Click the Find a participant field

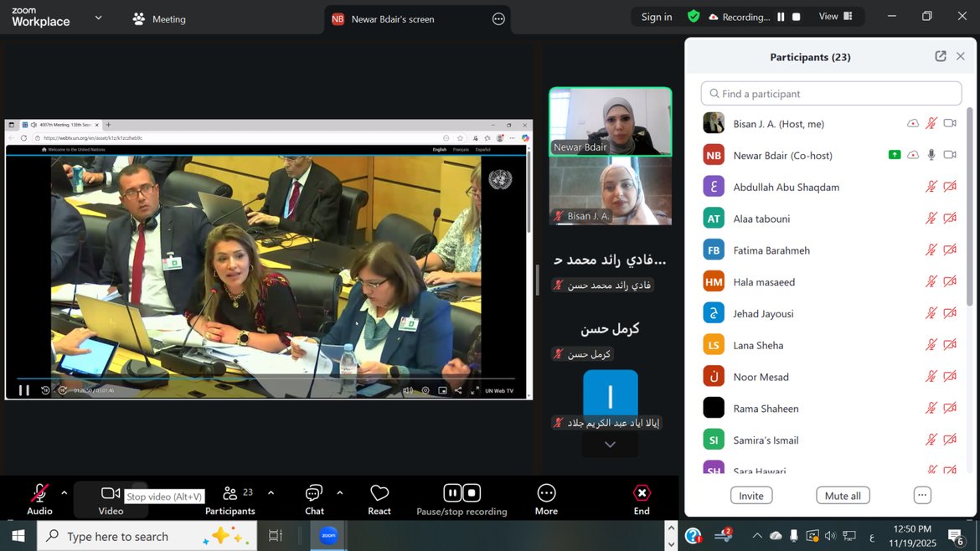(831, 94)
